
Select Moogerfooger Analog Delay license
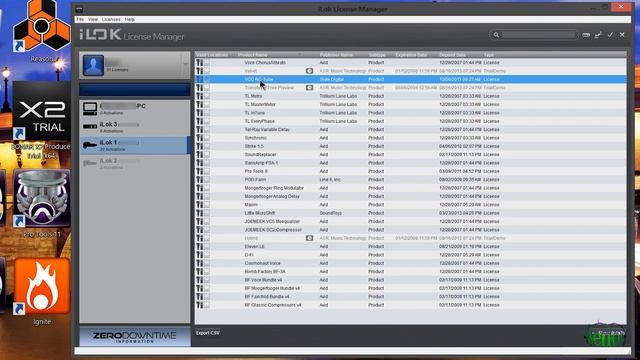point(411,196)
